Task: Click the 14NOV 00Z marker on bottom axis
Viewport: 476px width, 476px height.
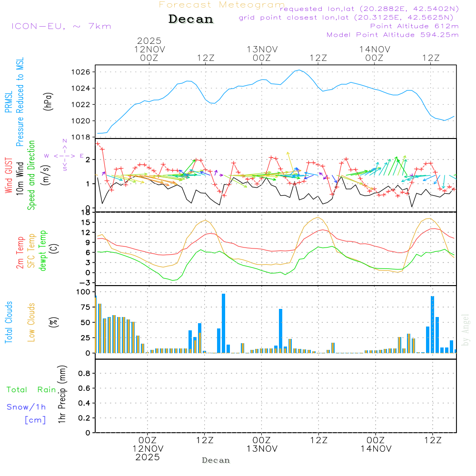Action: [376, 445]
